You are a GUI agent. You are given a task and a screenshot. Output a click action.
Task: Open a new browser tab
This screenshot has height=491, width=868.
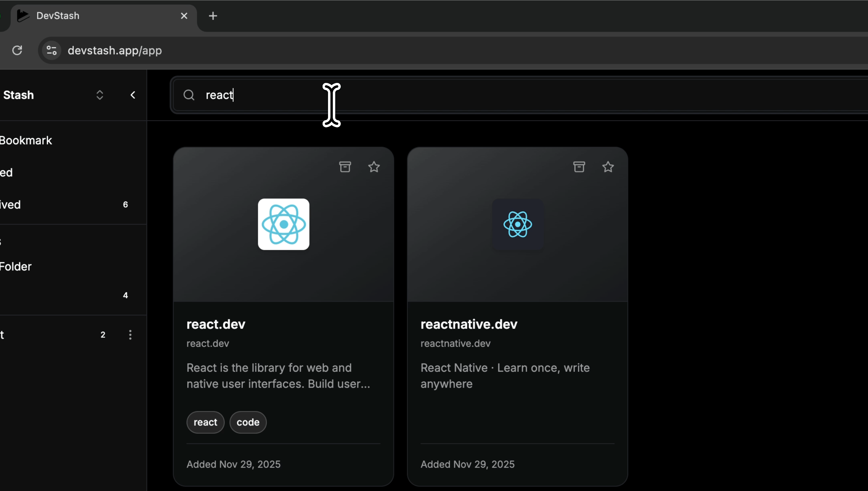[213, 16]
